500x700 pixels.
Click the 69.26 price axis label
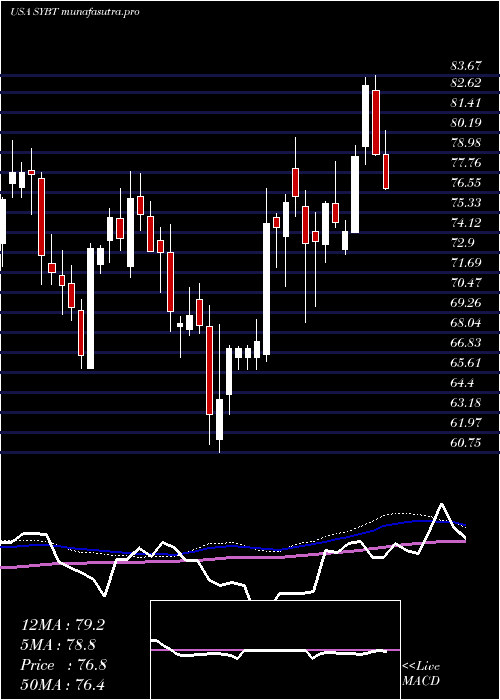(466, 303)
